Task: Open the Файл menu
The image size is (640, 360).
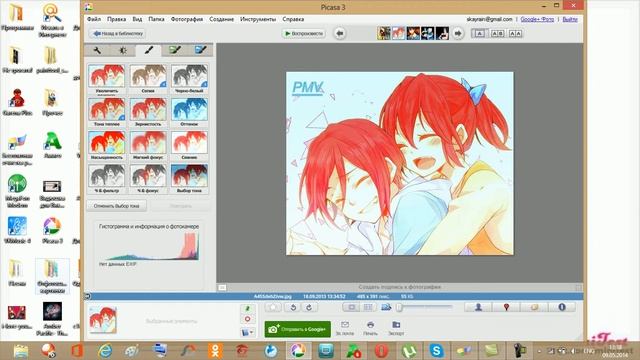Action: point(94,19)
